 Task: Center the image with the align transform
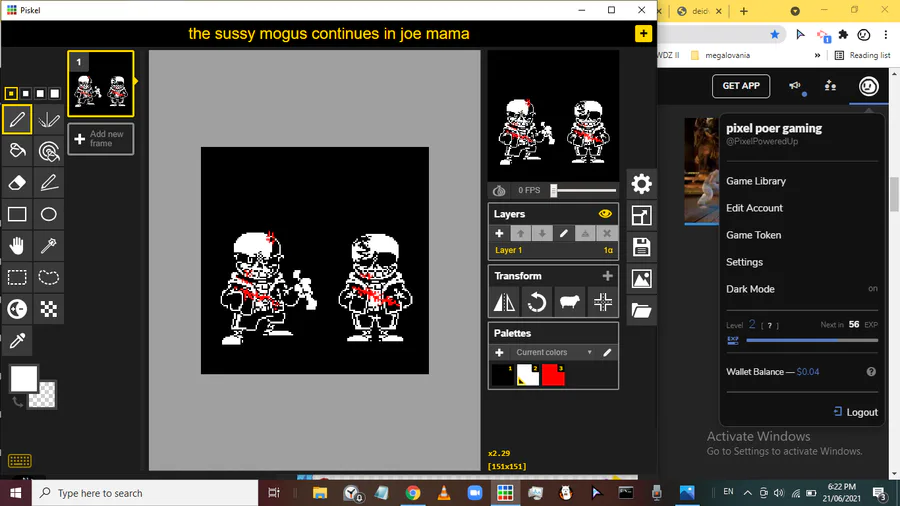coord(602,302)
